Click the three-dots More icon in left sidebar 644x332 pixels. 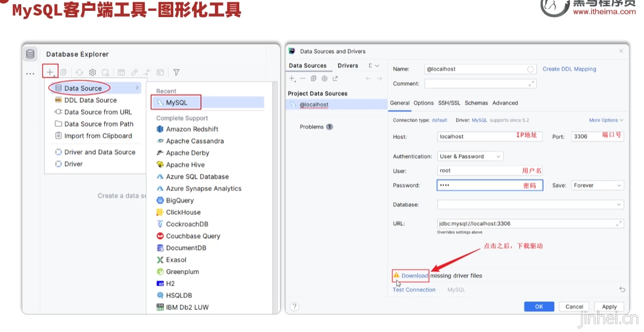pyautogui.click(x=30, y=74)
